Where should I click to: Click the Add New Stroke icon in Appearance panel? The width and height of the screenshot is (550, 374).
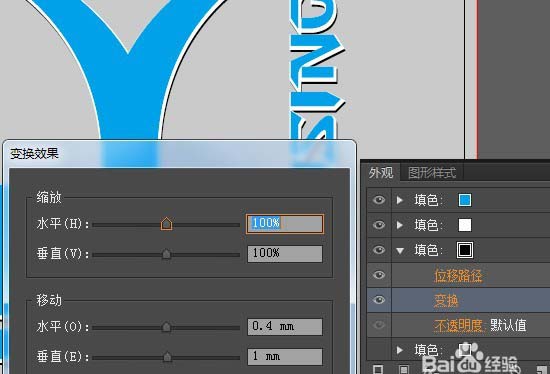[378, 369]
